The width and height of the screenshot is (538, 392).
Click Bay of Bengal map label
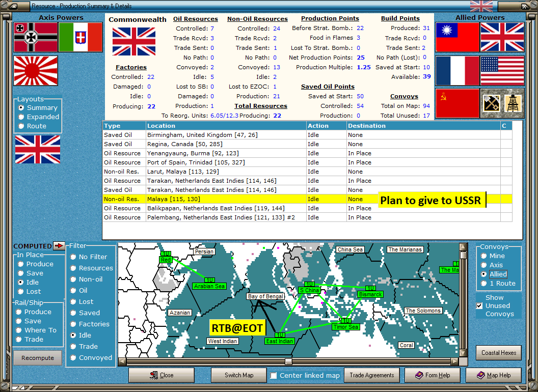coord(265,296)
